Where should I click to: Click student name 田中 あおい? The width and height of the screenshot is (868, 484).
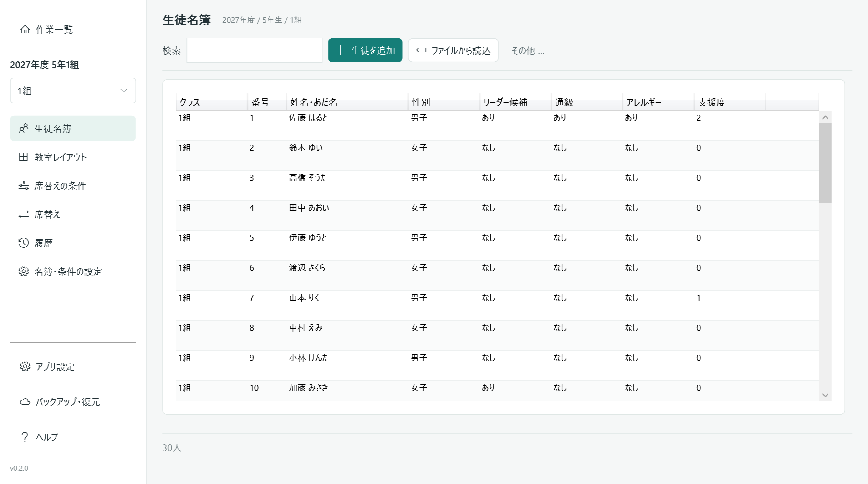tap(309, 207)
